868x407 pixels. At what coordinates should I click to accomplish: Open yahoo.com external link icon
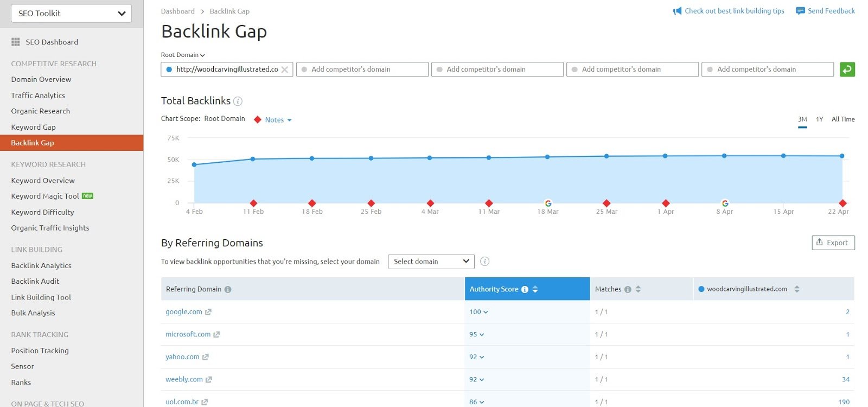point(205,357)
